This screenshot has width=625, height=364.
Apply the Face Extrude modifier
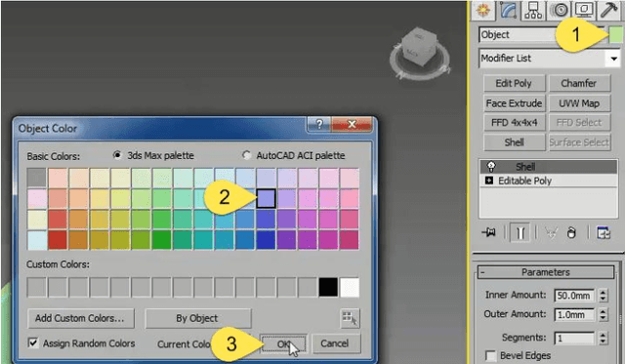[514, 103]
